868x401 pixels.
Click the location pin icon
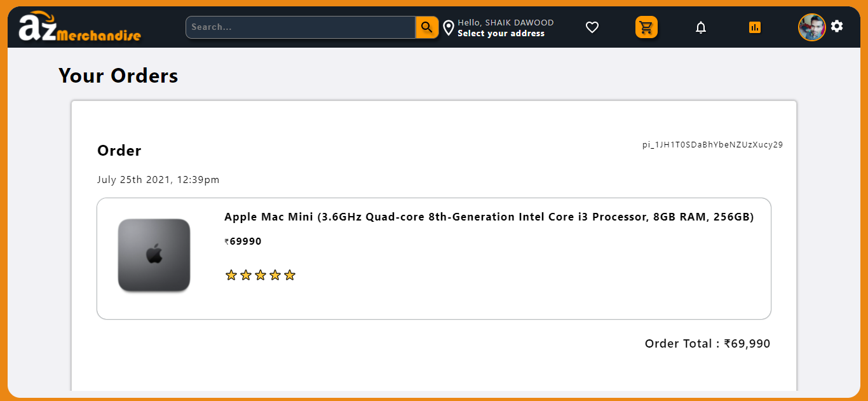449,27
